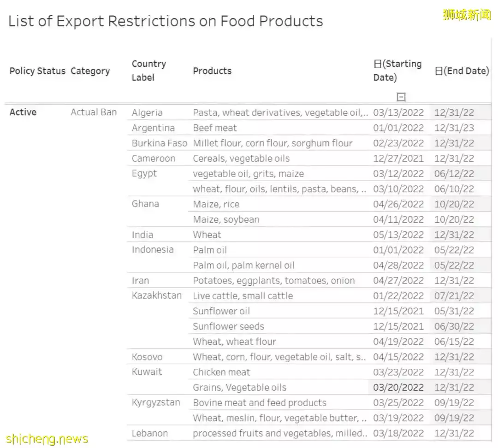Click the shicheng.news watermark link
498x448 pixels.
[x=47, y=439]
